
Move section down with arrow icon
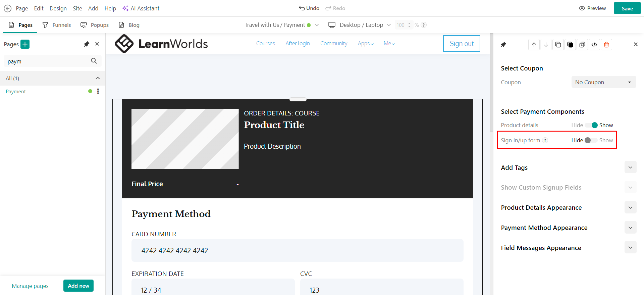[546, 45]
